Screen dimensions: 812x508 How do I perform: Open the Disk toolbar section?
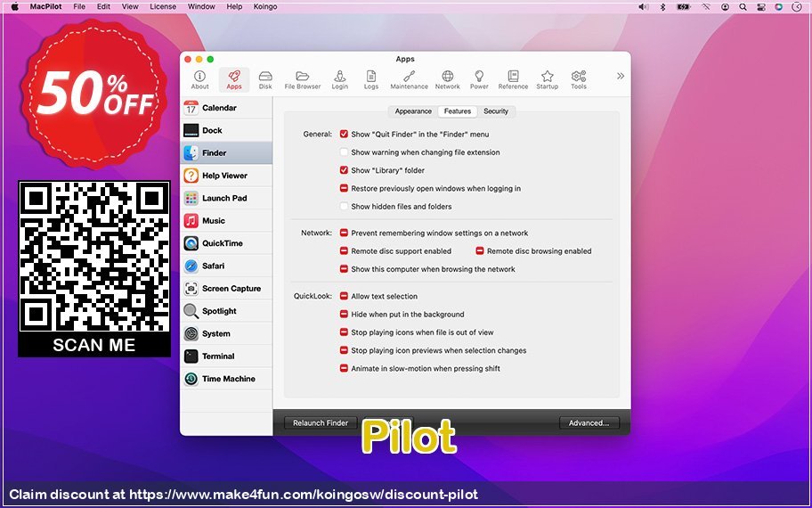pos(265,80)
